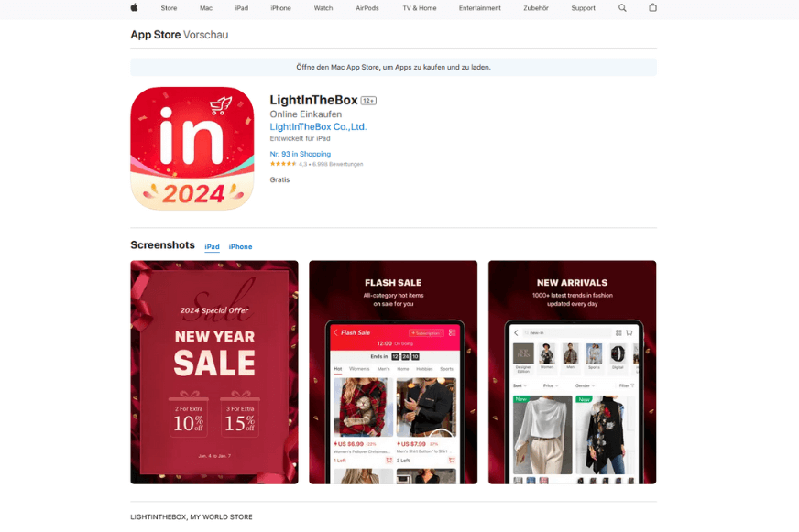
Task: Open the New Year Sale screenshot
Action: pos(214,372)
